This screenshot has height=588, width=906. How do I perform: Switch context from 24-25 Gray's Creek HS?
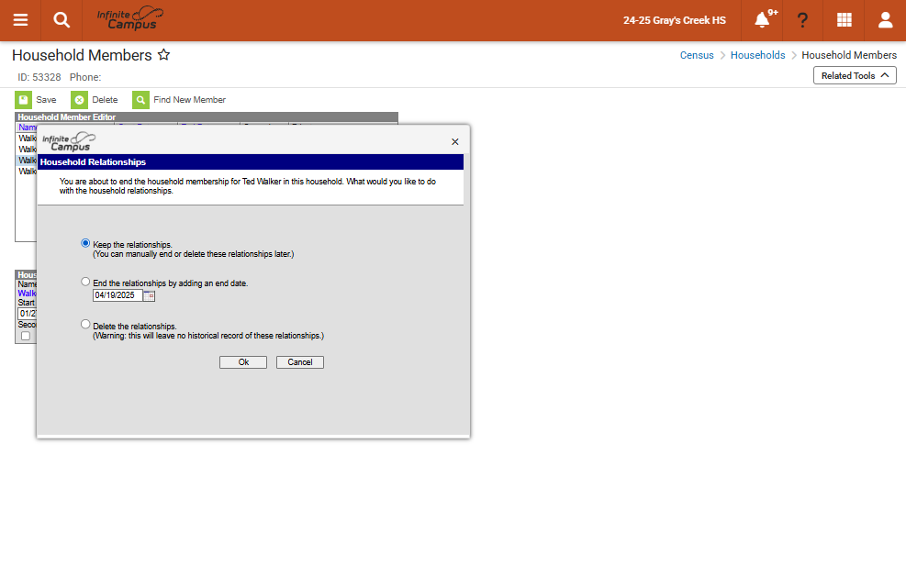coord(675,20)
